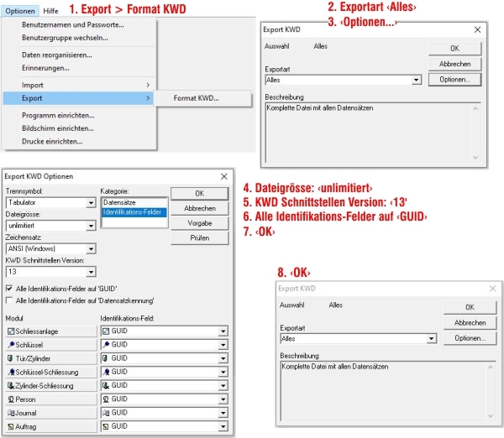Choose 'Format KWD...' from the Export submenu
The image size is (504, 438).
point(196,98)
